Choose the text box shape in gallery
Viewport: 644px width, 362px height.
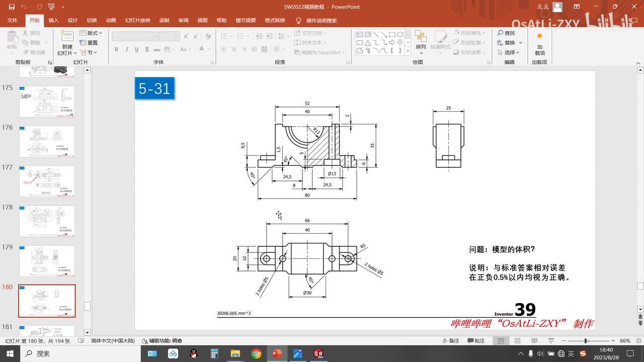coord(360,35)
